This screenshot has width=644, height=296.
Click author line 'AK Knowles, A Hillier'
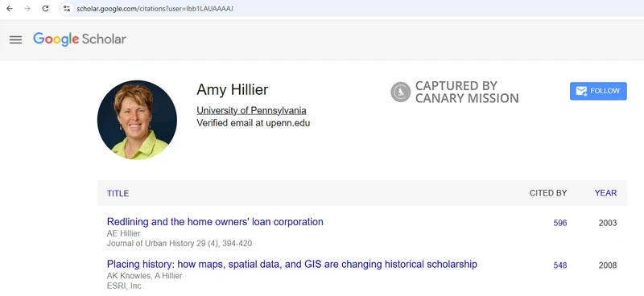click(145, 276)
